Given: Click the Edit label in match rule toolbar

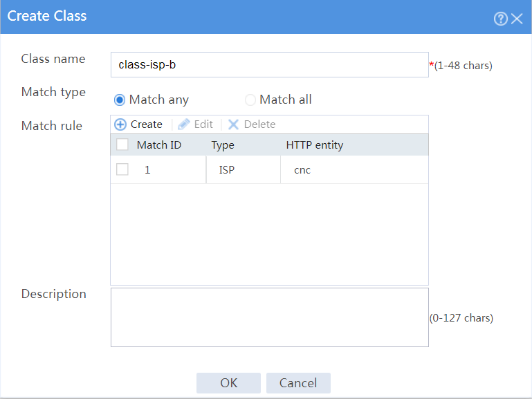Looking at the screenshot, I should tap(203, 124).
